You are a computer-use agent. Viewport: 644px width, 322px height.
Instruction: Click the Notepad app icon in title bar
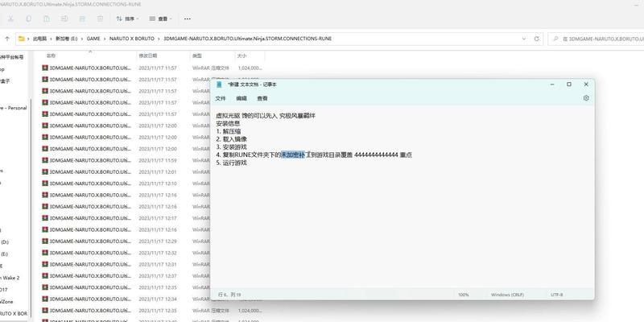pos(219,85)
